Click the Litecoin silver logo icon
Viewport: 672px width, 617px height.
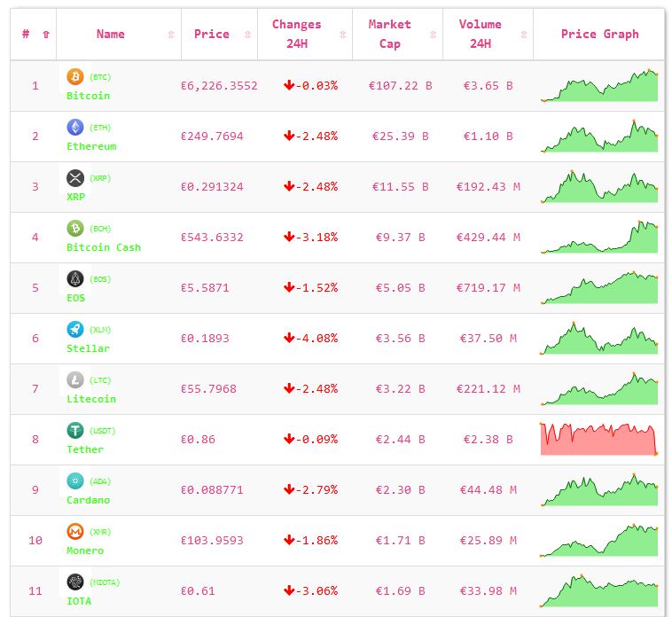tap(75, 380)
